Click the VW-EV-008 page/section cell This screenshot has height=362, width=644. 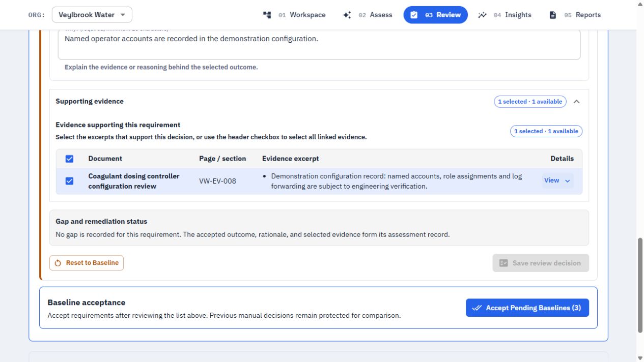point(217,181)
